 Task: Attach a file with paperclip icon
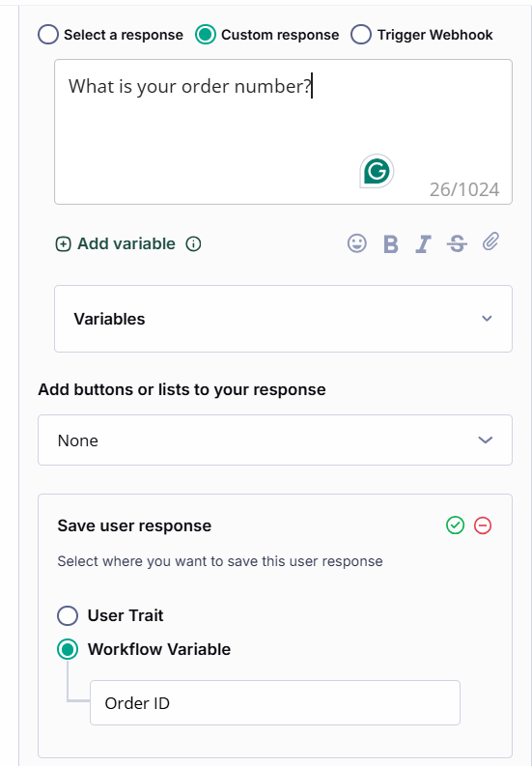[x=490, y=241]
